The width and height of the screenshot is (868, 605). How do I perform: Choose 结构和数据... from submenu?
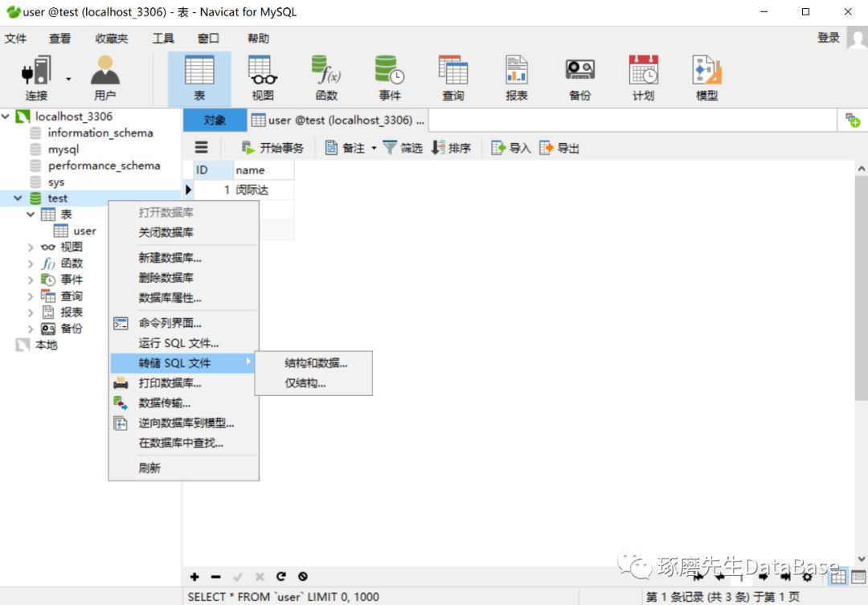(314, 363)
